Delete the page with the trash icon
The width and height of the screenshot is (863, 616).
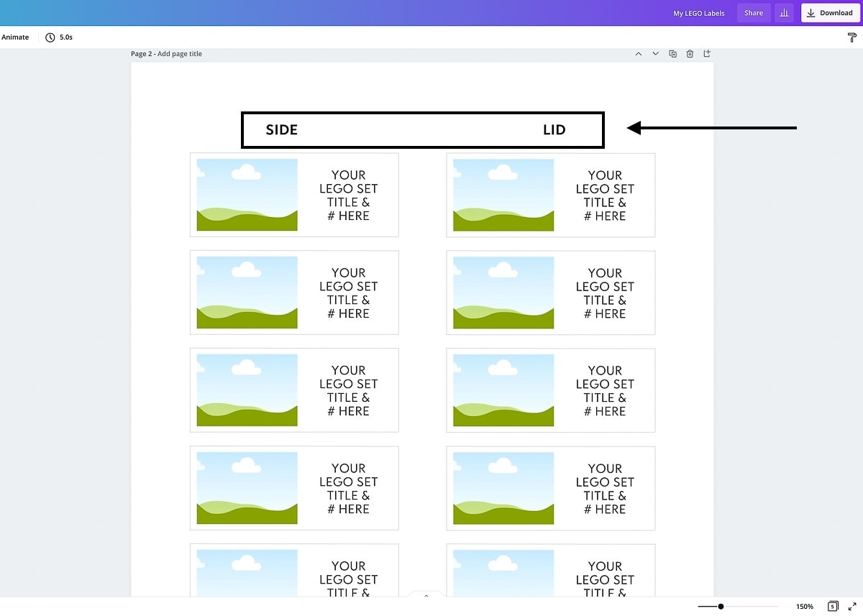[690, 54]
